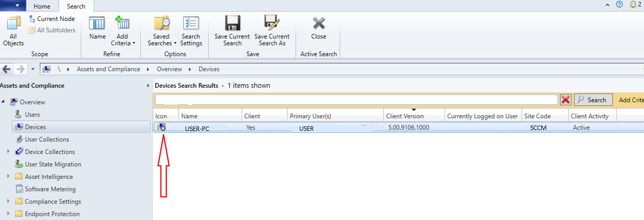Open Software Metering node
This screenshot has height=220, width=644.
(x=50, y=189)
